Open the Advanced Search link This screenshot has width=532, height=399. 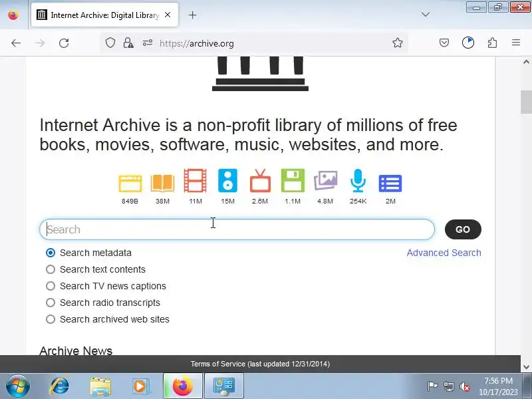point(444,253)
